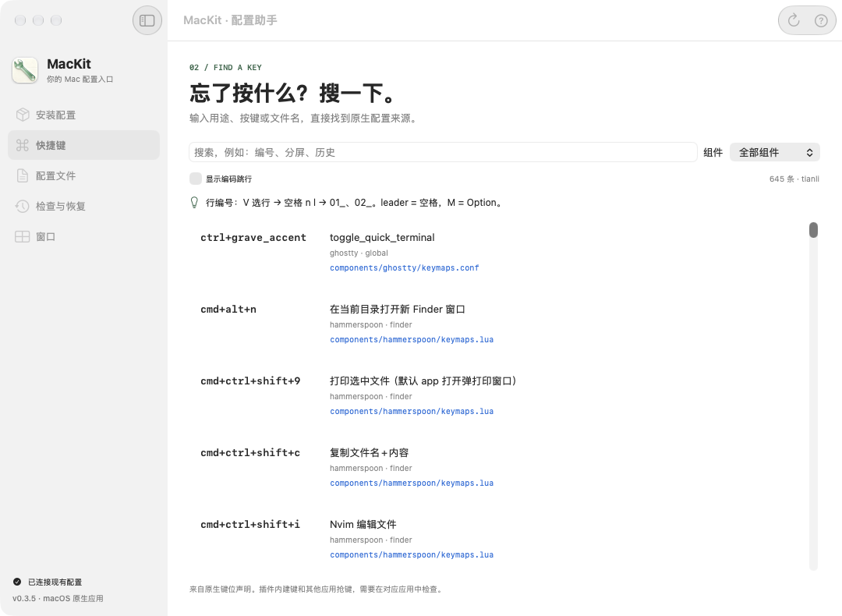This screenshot has width=842, height=616.
Task: Click the 安装配置 box icon
Action: click(22, 115)
